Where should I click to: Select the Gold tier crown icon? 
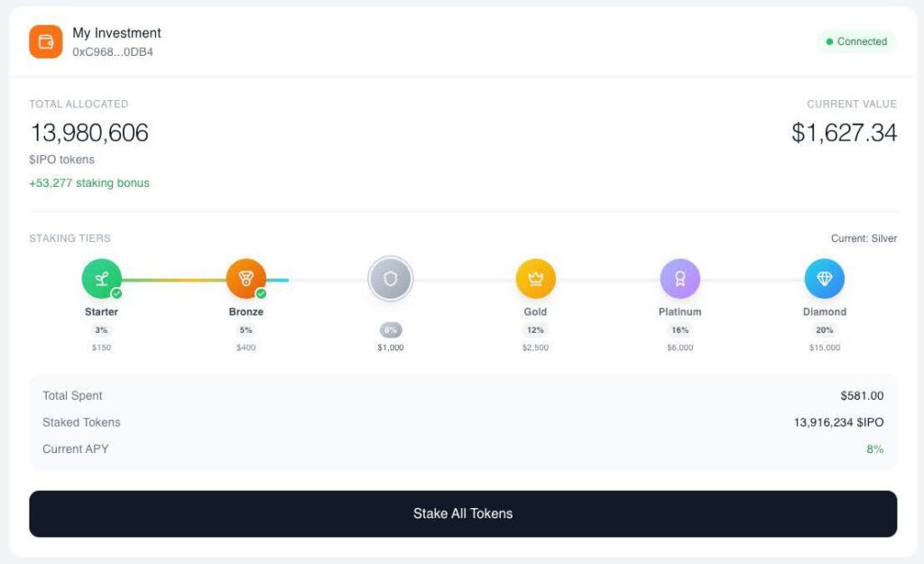[535, 278]
